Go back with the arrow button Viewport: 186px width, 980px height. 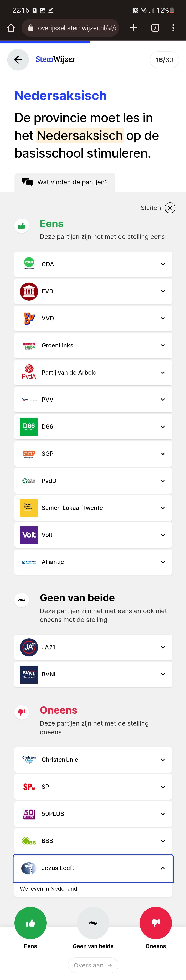click(18, 60)
